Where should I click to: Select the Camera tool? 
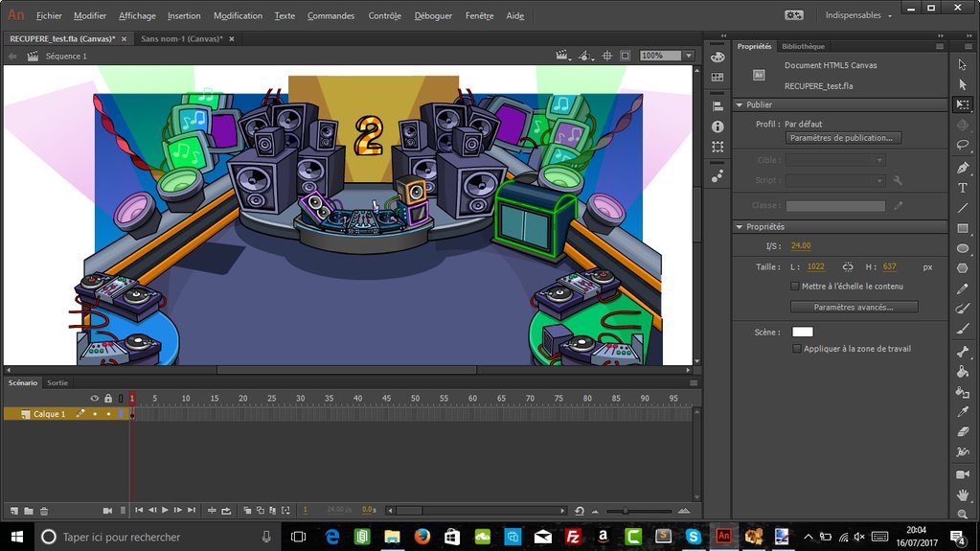[x=963, y=474]
